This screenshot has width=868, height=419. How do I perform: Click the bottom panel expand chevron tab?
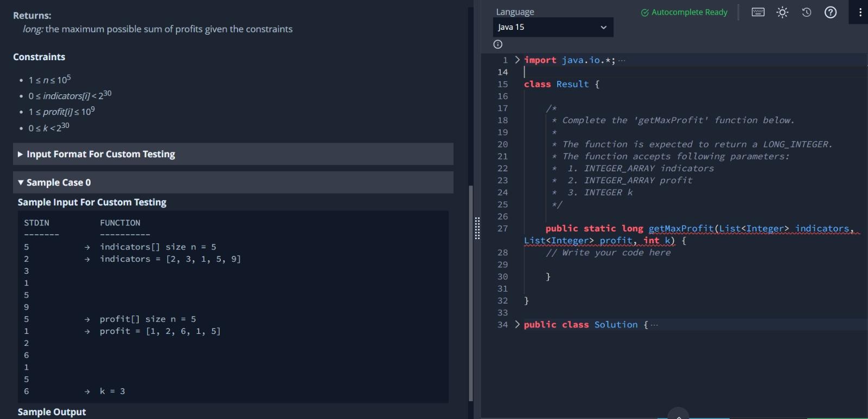coord(678,415)
